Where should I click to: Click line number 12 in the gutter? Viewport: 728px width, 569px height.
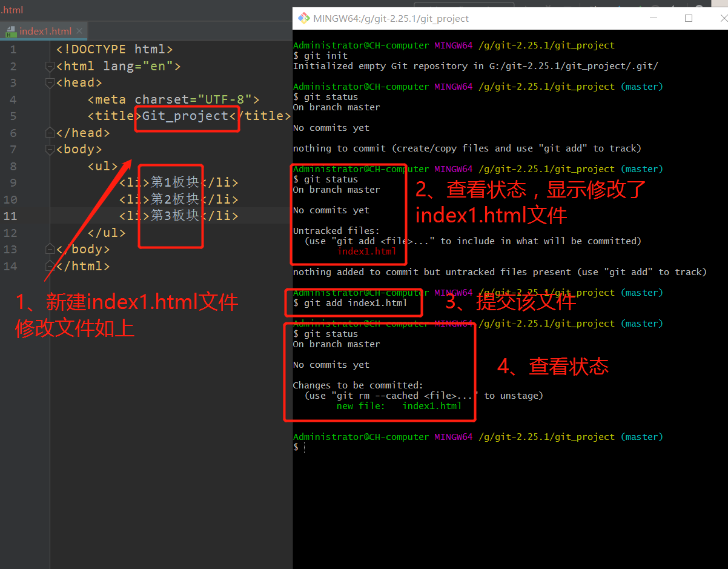click(10, 233)
